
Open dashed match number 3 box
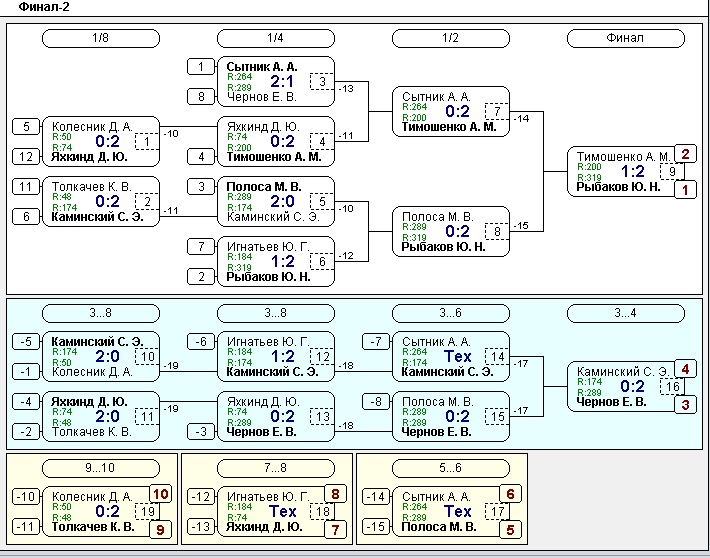[322, 82]
